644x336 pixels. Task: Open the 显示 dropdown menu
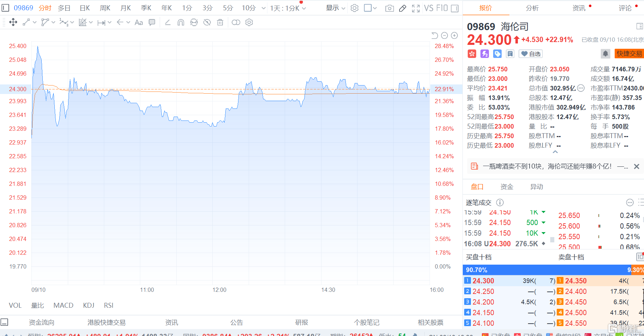pyautogui.click(x=335, y=8)
